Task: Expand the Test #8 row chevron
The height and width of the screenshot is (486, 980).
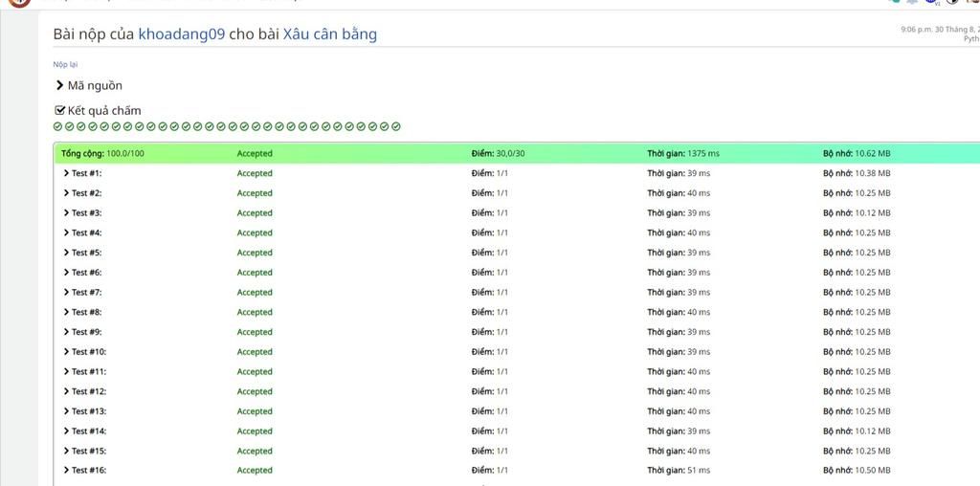Action: (66, 312)
